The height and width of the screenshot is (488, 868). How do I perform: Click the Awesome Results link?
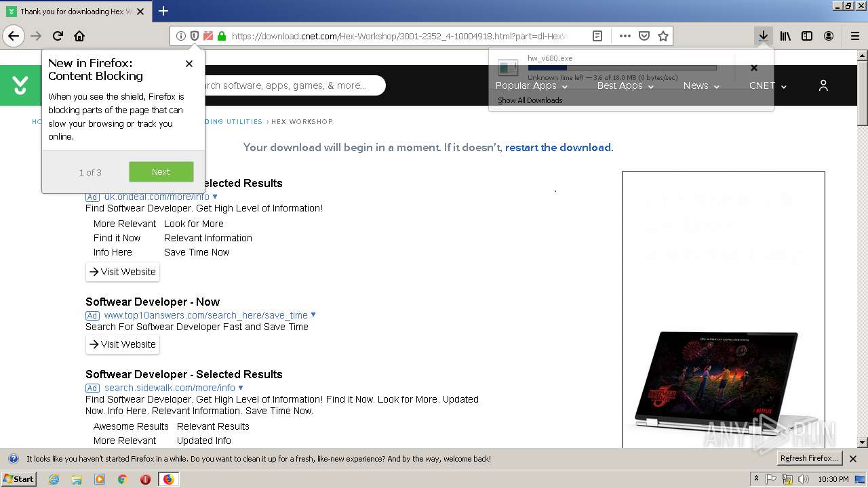coord(131,426)
